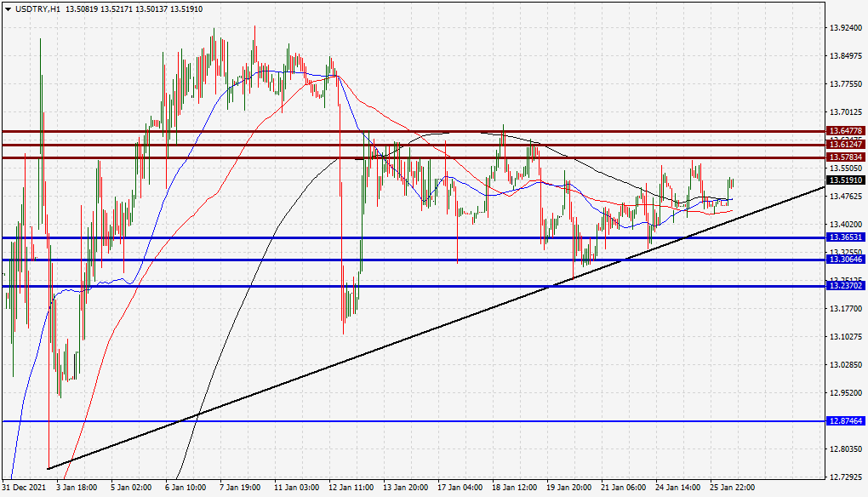Select the 13.57834 resistance price label

tap(845, 157)
